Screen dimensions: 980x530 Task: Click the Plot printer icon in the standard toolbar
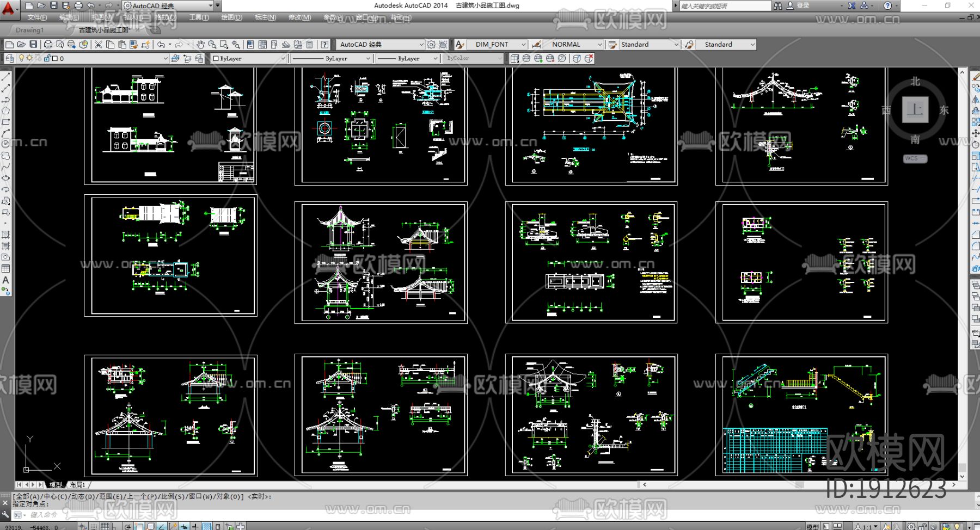[48, 45]
